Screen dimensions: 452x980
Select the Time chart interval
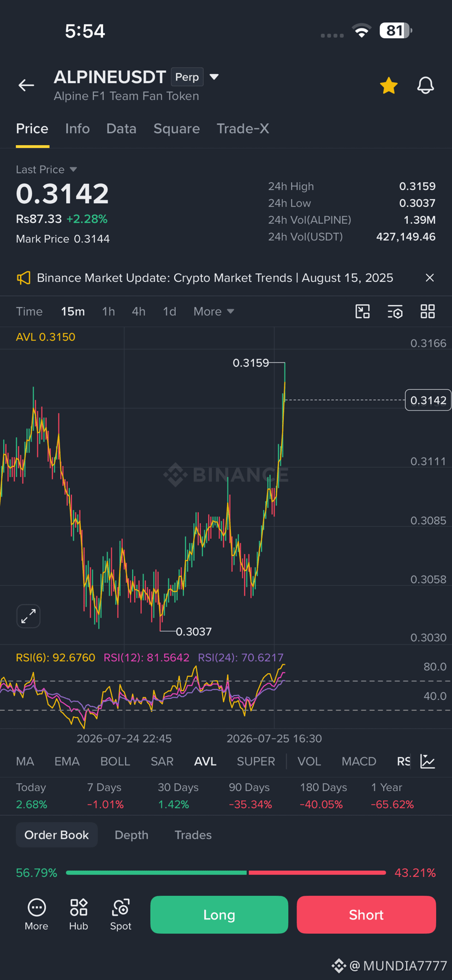click(29, 312)
